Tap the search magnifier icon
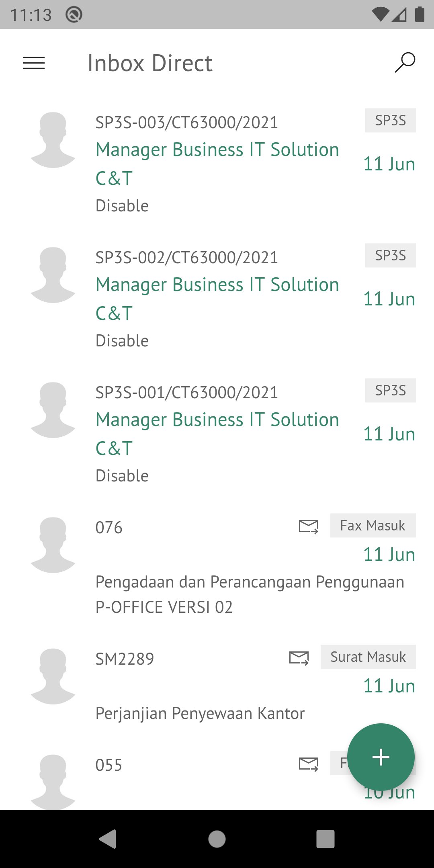The height and width of the screenshot is (868, 434). point(405,63)
